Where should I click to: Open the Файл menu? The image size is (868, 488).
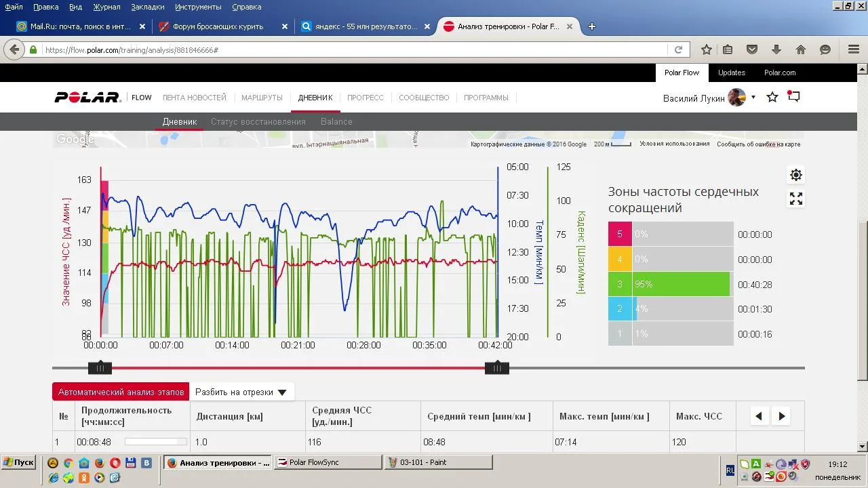click(x=14, y=7)
